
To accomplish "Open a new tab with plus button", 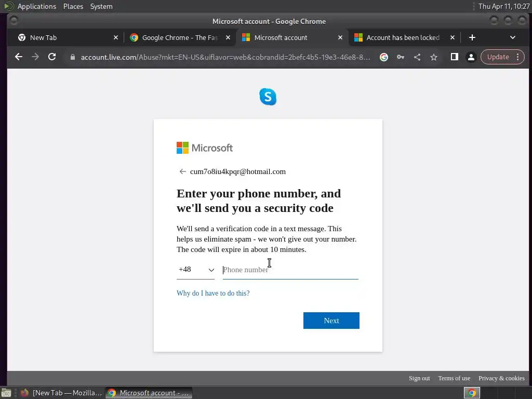I will click(x=472, y=37).
